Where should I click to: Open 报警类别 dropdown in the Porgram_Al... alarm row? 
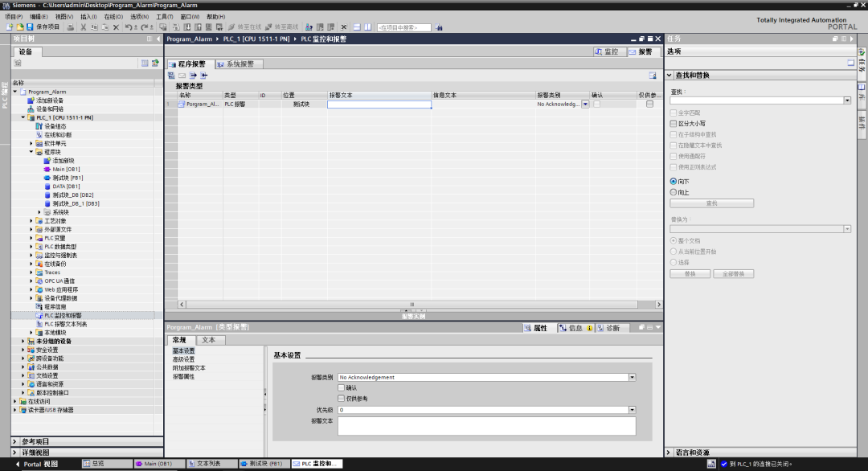585,104
